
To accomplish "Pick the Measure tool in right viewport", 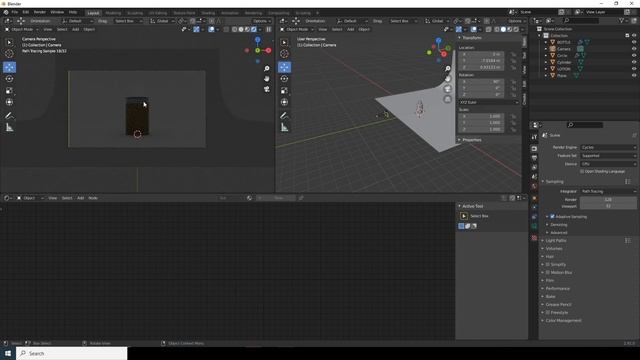I will click(284, 128).
